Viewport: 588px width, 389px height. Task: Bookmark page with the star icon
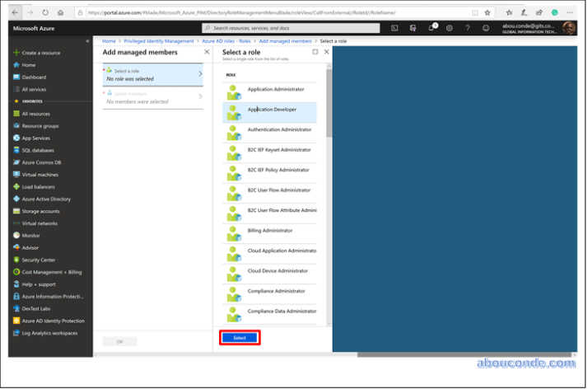point(488,12)
